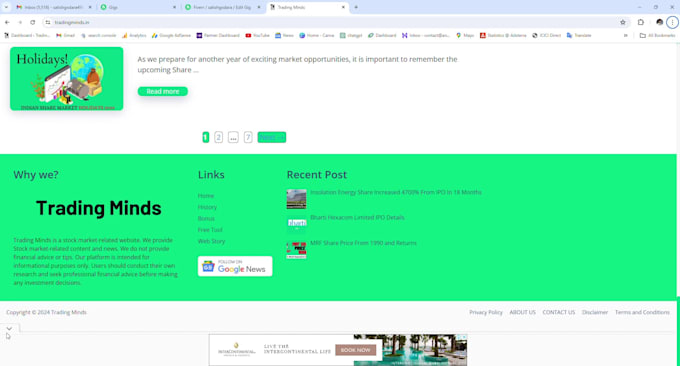The width and height of the screenshot is (680, 366).
Task: Click the Next pagination button
Action: pos(272,137)
